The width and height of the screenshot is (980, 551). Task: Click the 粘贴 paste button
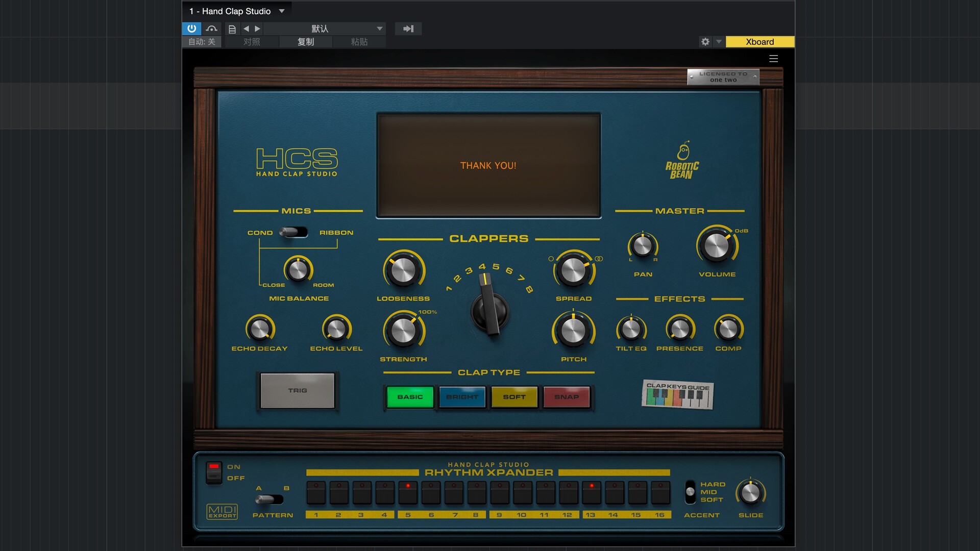pyautogui.click(x=359, y=42)
